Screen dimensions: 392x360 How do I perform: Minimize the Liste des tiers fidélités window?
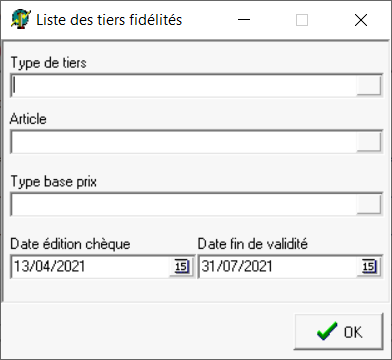pyautogui.click(x=244, y=20)
